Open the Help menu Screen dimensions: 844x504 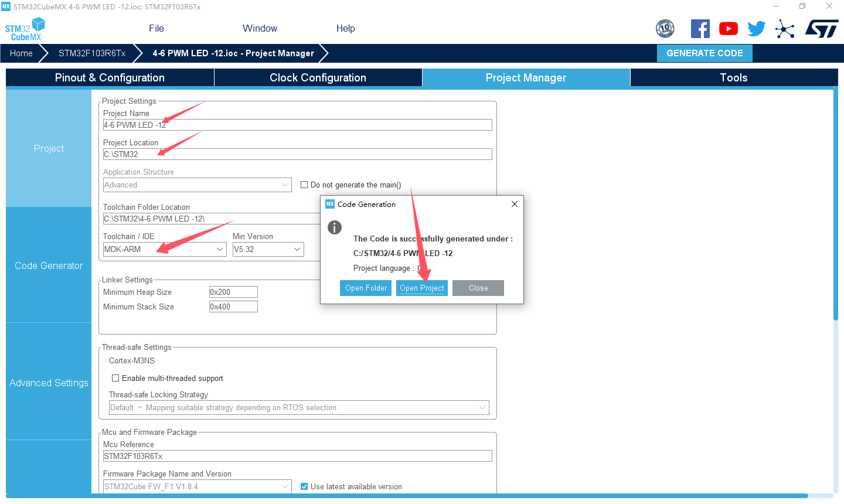346,28
